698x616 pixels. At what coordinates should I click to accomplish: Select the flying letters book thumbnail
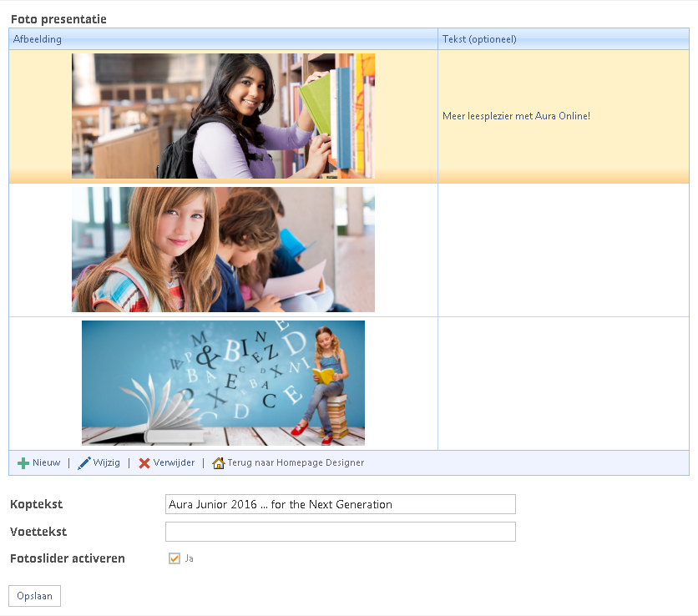[223, 383]
